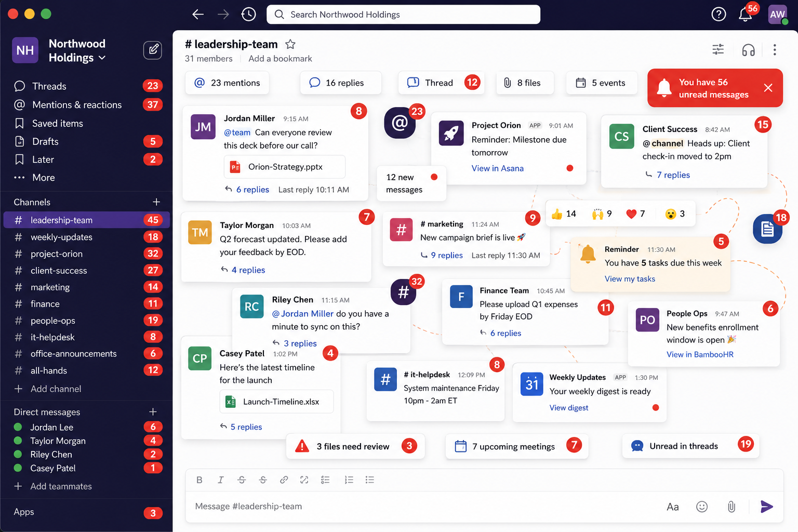This screenshot has height=532, width=798.
Task: Click View in BambooHR link
Action: point(700,354)
